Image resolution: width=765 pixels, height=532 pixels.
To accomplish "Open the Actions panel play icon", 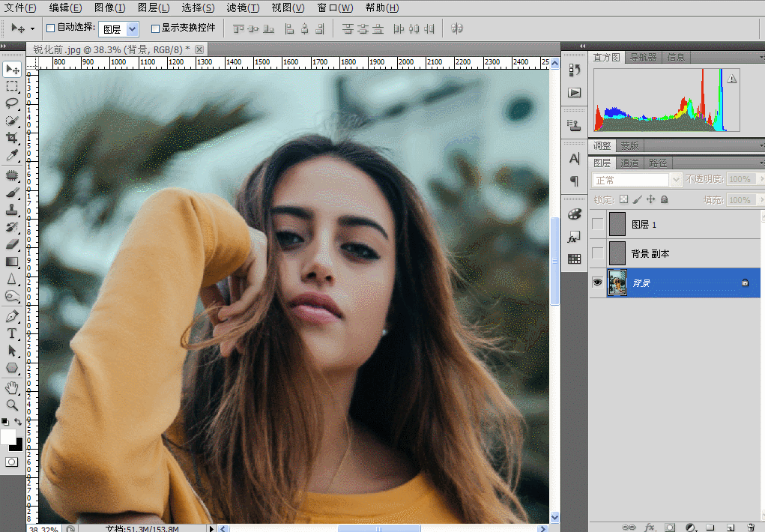I will [x=574, y=93].
